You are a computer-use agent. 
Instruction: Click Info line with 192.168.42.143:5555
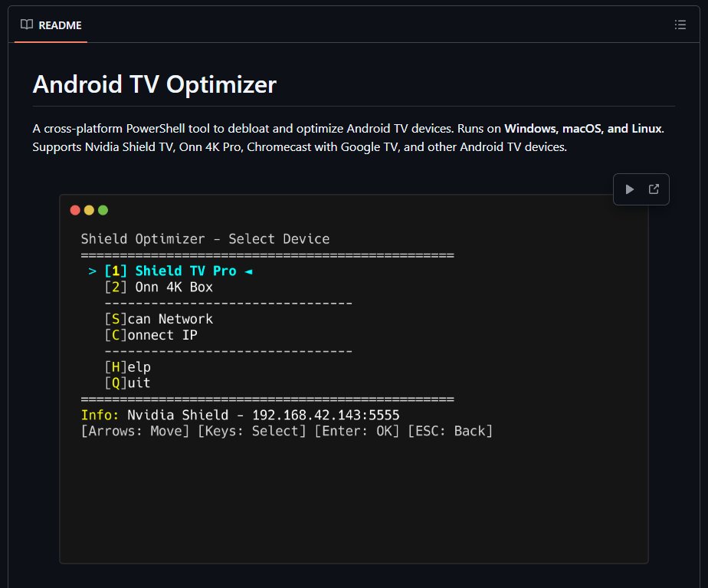241,415
